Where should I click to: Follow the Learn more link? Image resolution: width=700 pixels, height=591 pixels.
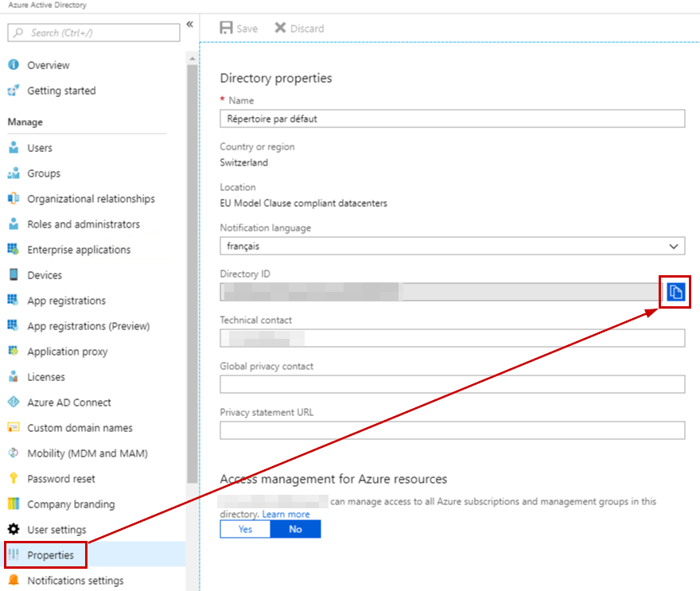(286, 514)
